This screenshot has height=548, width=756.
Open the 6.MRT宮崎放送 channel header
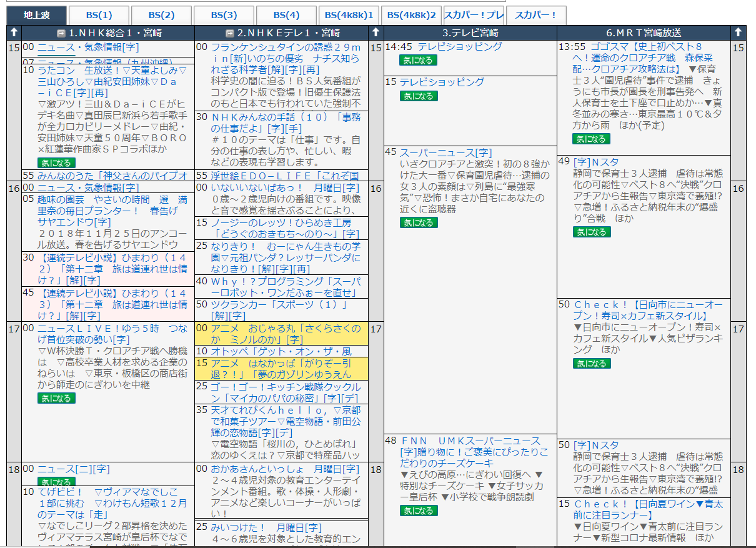(644, 33)
